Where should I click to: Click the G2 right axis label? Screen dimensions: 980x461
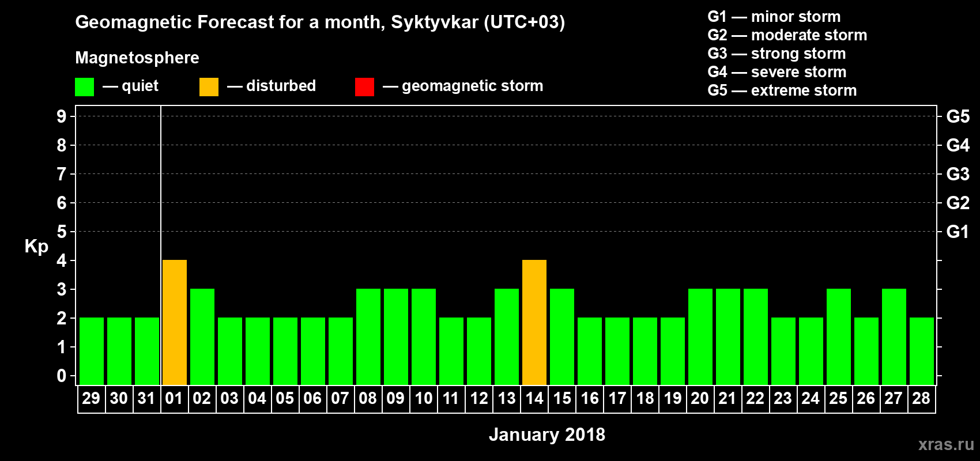click(x=958, y=203)
